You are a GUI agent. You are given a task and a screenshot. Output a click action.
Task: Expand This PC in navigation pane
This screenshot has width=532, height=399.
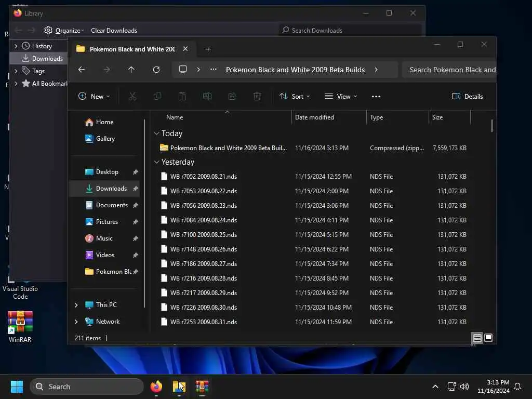[76, 305]
